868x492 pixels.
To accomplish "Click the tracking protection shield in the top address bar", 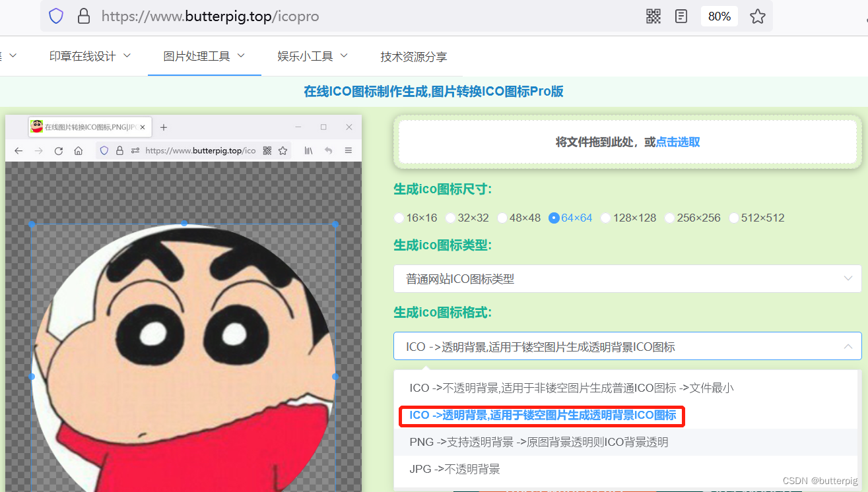I will click(56, 16).
